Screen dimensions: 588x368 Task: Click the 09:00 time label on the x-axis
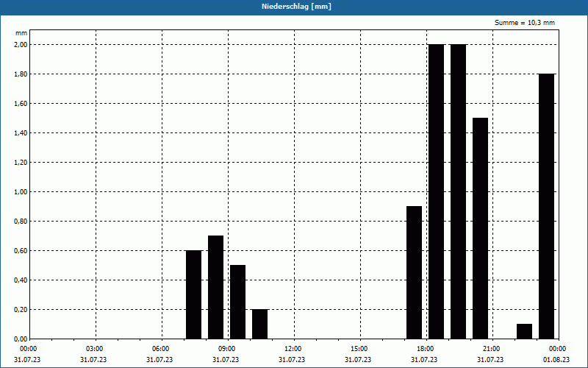(228, 349)
